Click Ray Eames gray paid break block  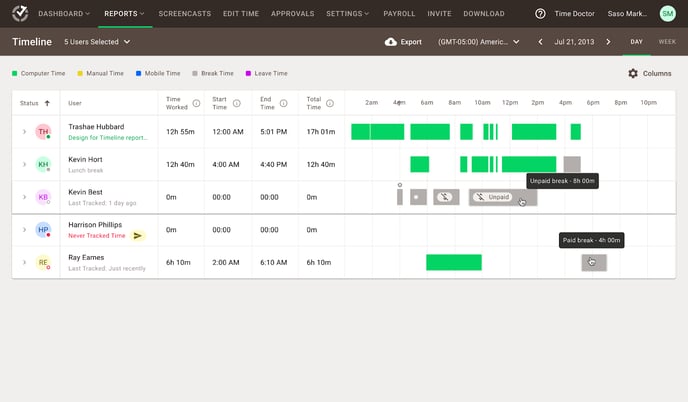click(594, 262)
